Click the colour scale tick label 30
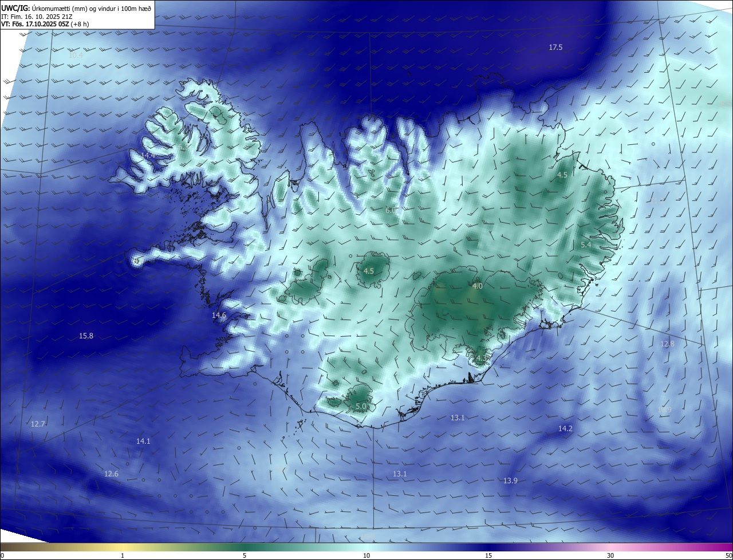 click(610, 555)
